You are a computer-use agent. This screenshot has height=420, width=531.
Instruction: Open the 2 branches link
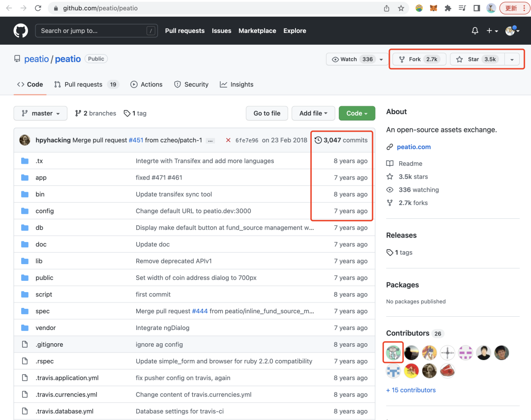coord(95,113)
